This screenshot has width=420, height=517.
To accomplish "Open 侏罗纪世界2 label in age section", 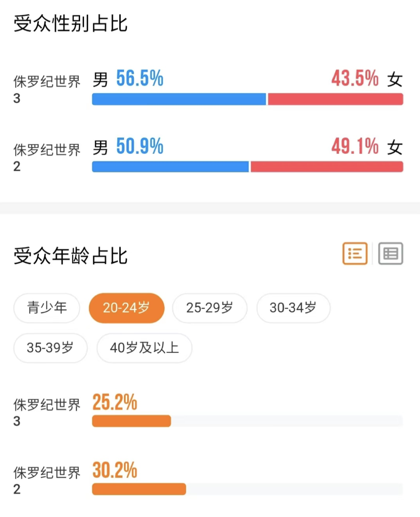I will (47, 481).
